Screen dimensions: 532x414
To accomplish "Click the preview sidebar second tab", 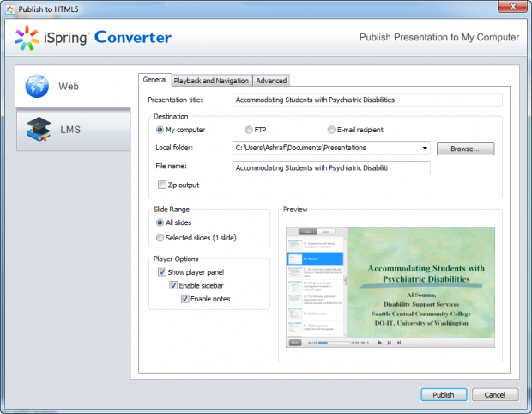I will pyautogui.click(x=326, y=232).
